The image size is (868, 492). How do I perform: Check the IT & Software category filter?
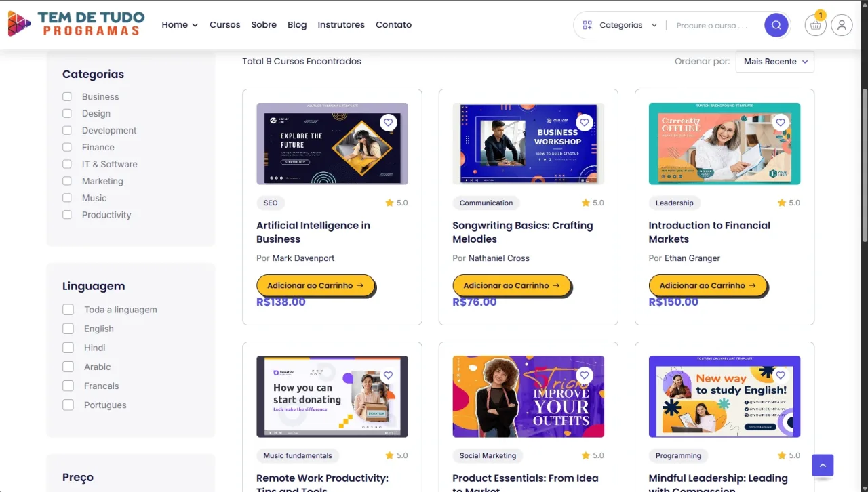(x=66, y=164)
